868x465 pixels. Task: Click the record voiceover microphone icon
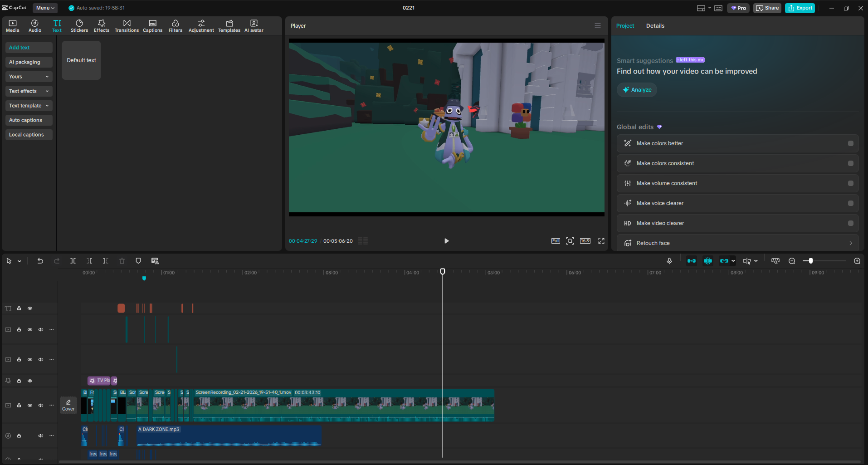point(669,261)
